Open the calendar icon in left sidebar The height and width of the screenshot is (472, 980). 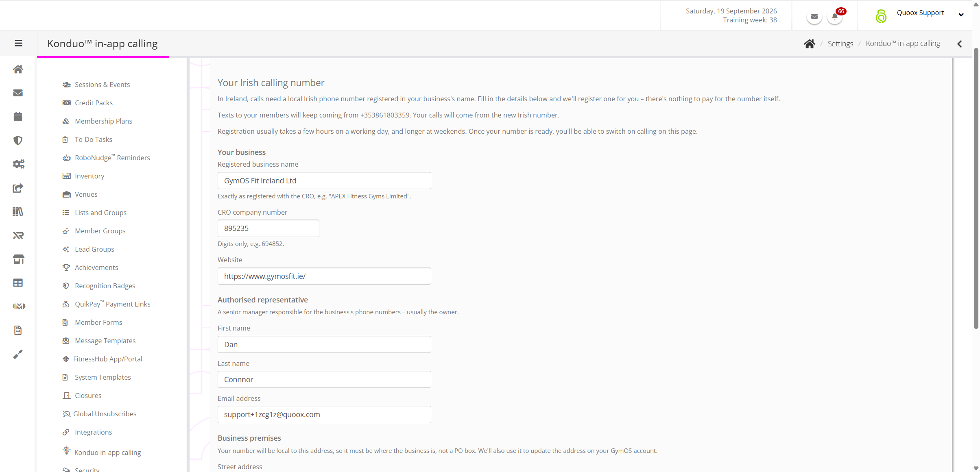point(18,117)
